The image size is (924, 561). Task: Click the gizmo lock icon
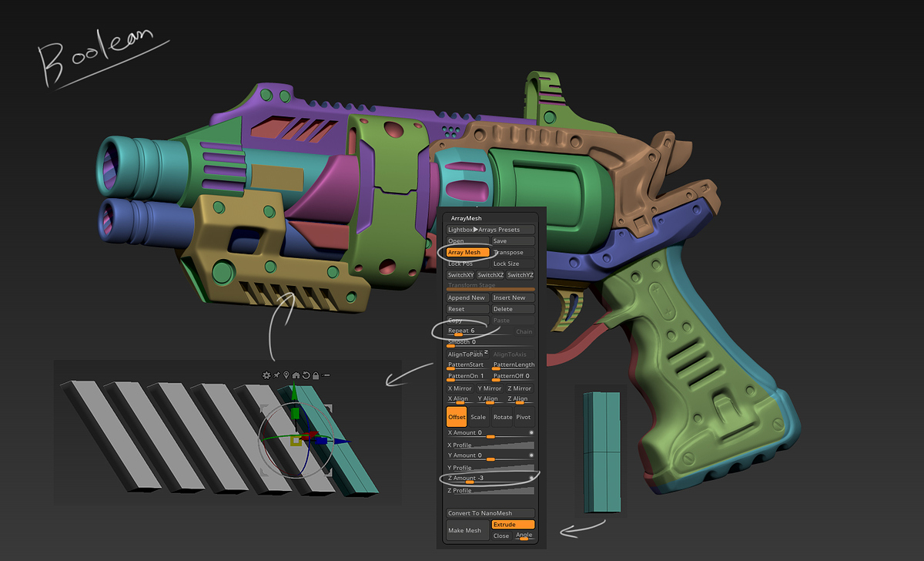316,375
